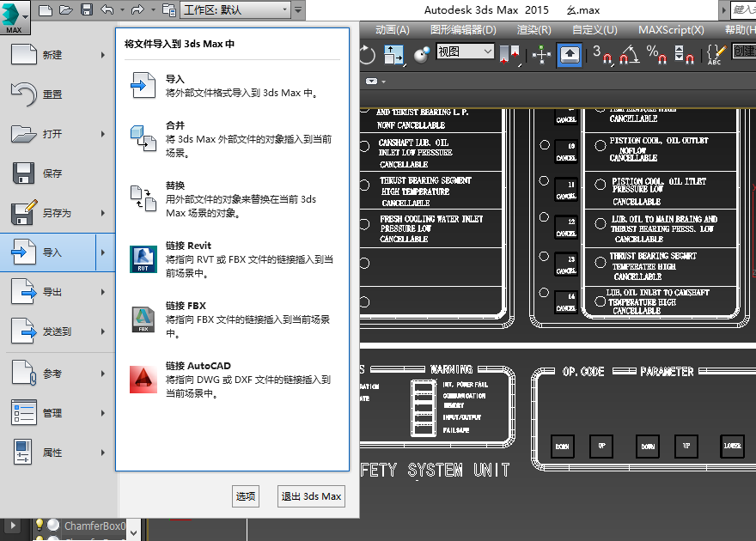The height and width of the screenshot is (541, 756).
Task: Toggle the 3D Snaps button
Action: pos(601,55)
